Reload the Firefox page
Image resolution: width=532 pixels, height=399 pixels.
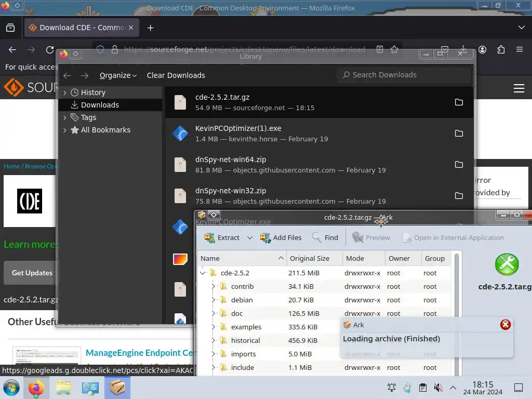pyautogui.click(x=50, y=50)
